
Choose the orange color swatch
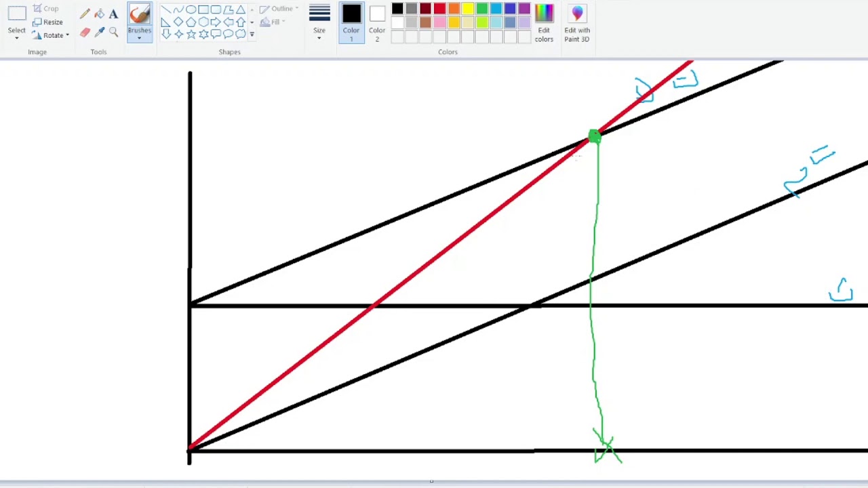[454, 8]
